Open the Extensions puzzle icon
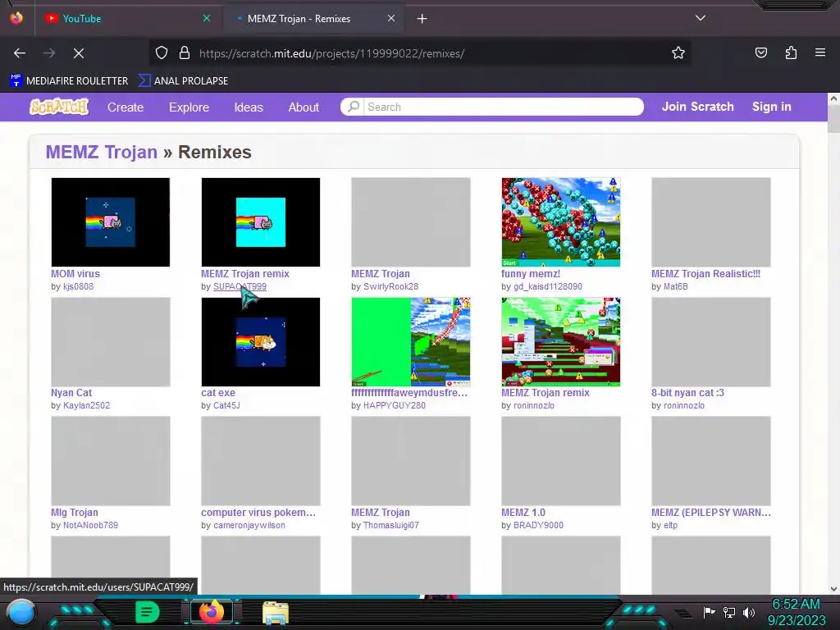 pyautogui.click(x=791, y=52)
